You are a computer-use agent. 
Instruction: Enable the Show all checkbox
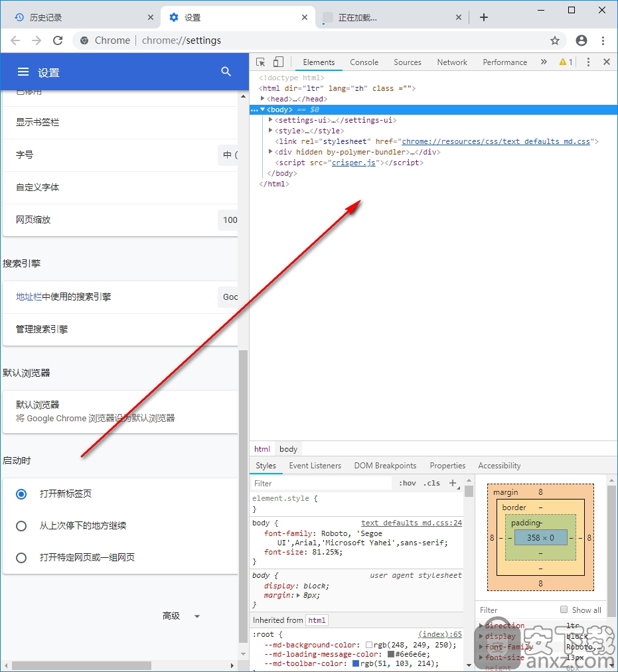tap(564, 610)
